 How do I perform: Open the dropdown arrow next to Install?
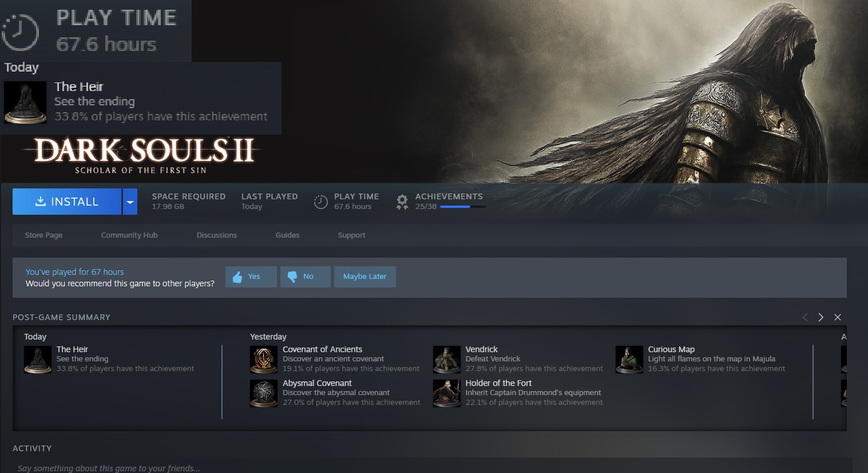click(130, 202)
